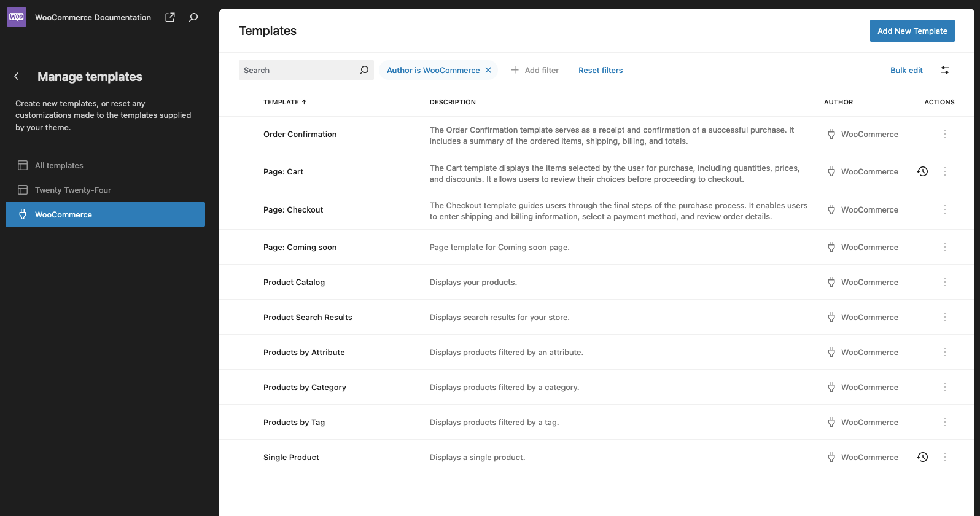
Task: Click the Reset filters link
Action: [x=601, y=70]
